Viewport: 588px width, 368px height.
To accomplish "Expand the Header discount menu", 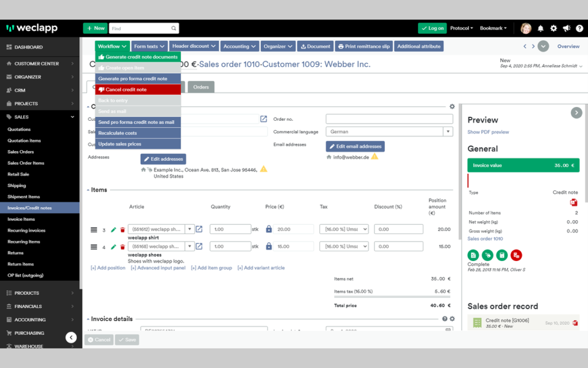I will tap(194, 46).
